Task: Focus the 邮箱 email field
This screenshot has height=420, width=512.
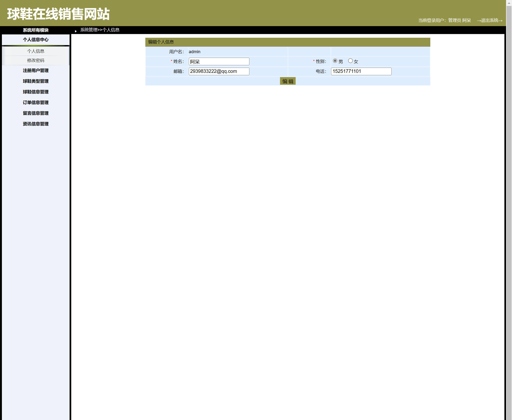Action: [219, 71]
